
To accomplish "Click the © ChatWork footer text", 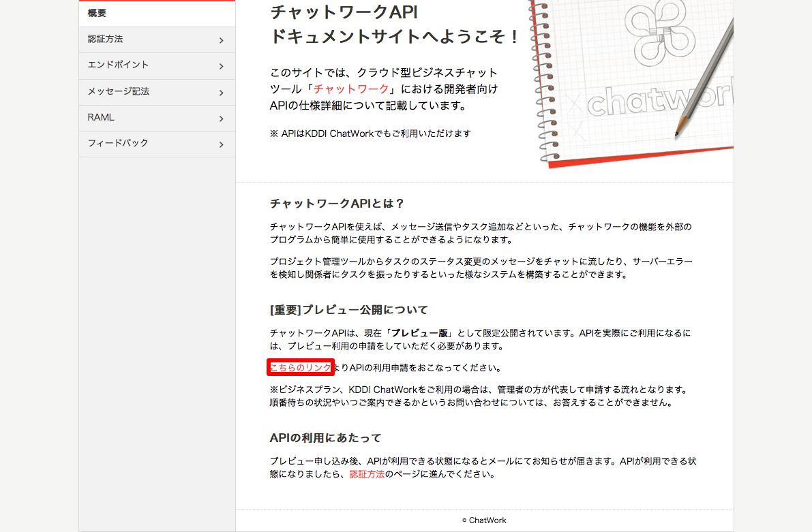I will pos(484,520).
